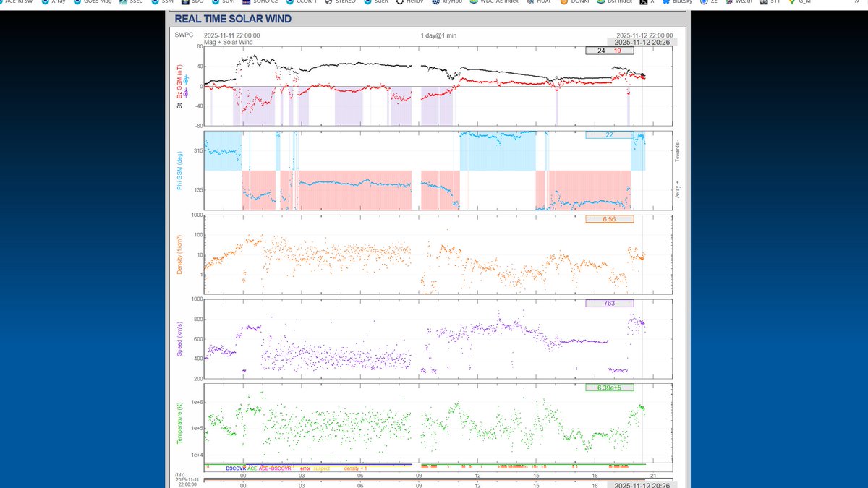The height and width of the screenshot is (488, 868).
Task: Click the Phi GSM (deg) axis label
Action: (179, 171)
